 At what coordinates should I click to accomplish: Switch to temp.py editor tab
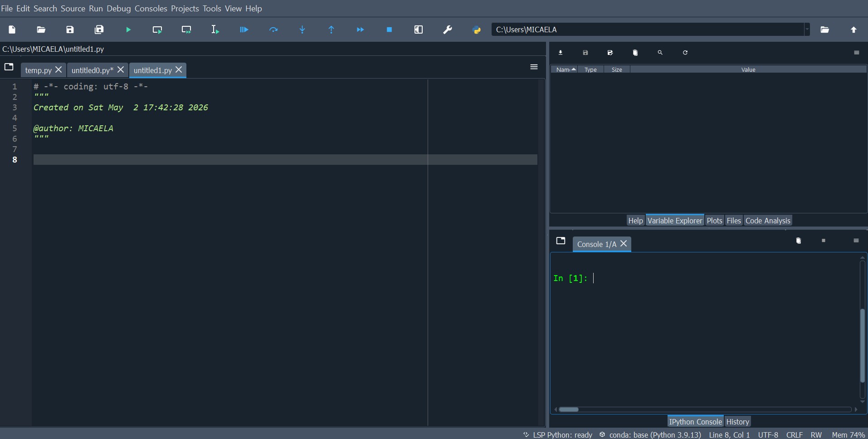[x=39, y=70]
